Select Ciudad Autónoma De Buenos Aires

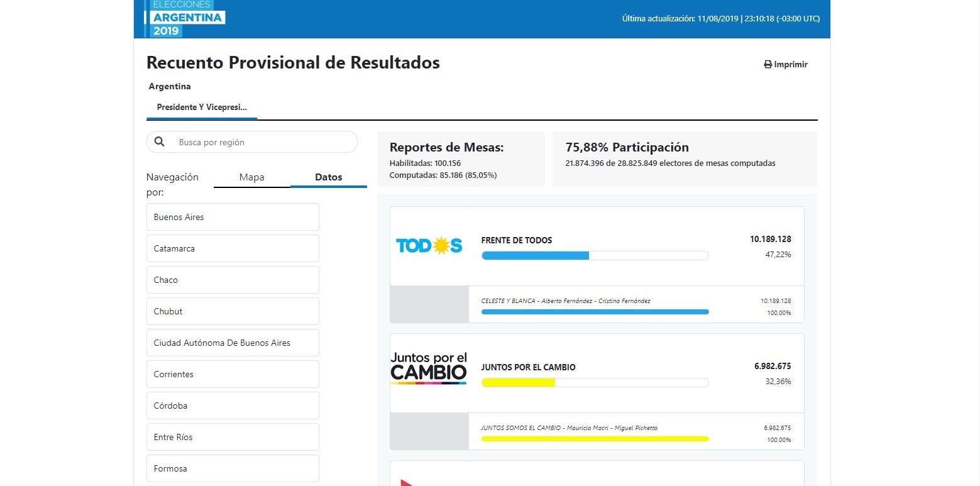tap(233, 343)
